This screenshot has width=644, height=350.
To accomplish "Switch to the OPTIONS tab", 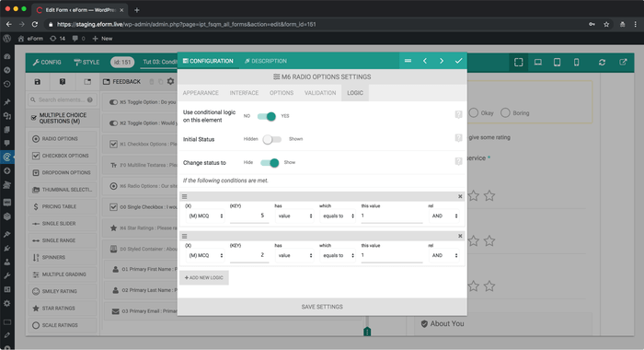I will (282, 93).
